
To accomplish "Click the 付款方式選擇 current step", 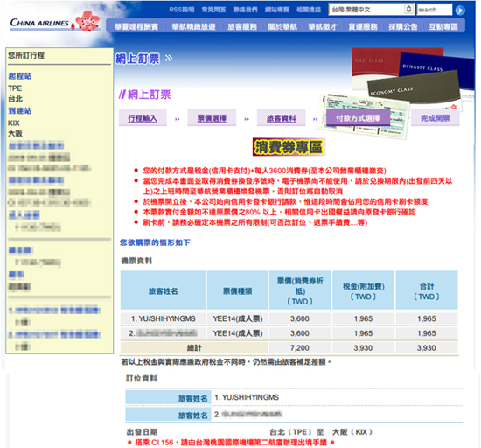I will click(x=358, y=118).
